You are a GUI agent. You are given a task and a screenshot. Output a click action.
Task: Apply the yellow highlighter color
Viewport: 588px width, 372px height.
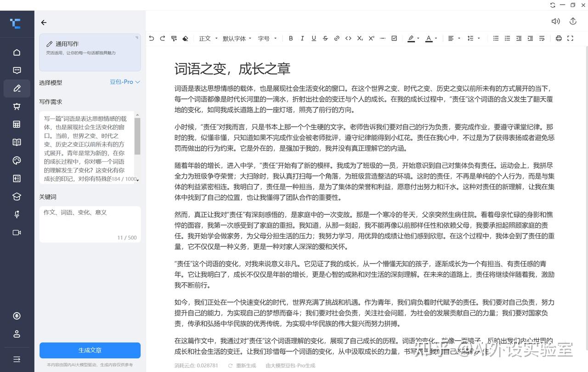tap(411, 39)
